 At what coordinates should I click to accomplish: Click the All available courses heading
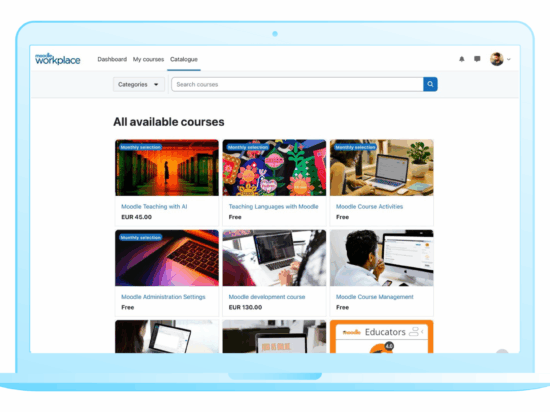coord(169,122)
